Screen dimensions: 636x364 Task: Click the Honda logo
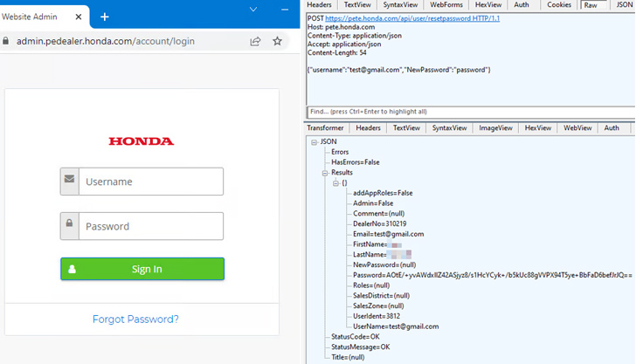[x=142, y=141]
